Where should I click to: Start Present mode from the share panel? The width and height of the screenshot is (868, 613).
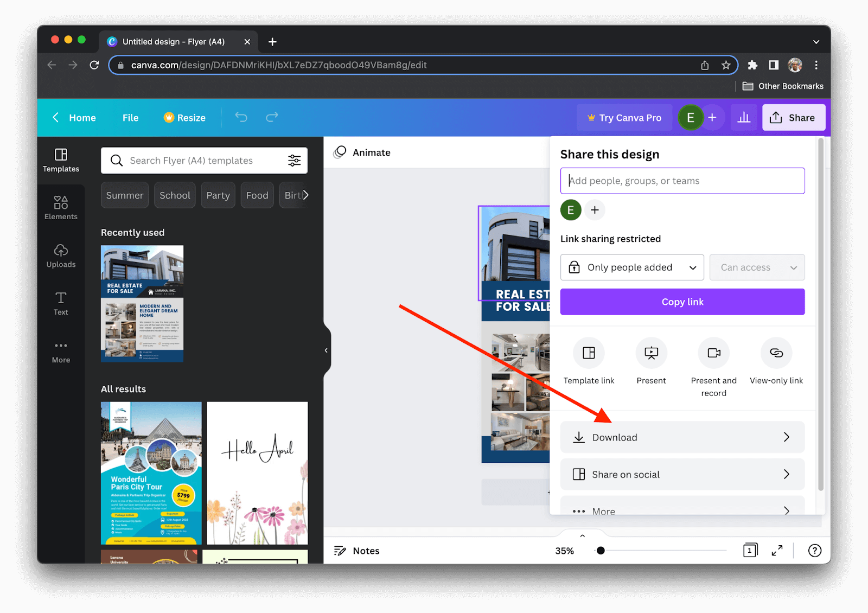pyautogui.click(x=651, y=353)
